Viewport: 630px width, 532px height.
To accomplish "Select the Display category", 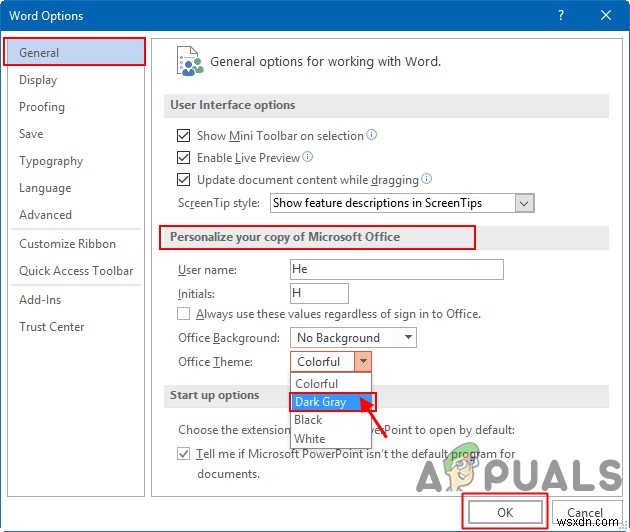I will pos(75,80).
